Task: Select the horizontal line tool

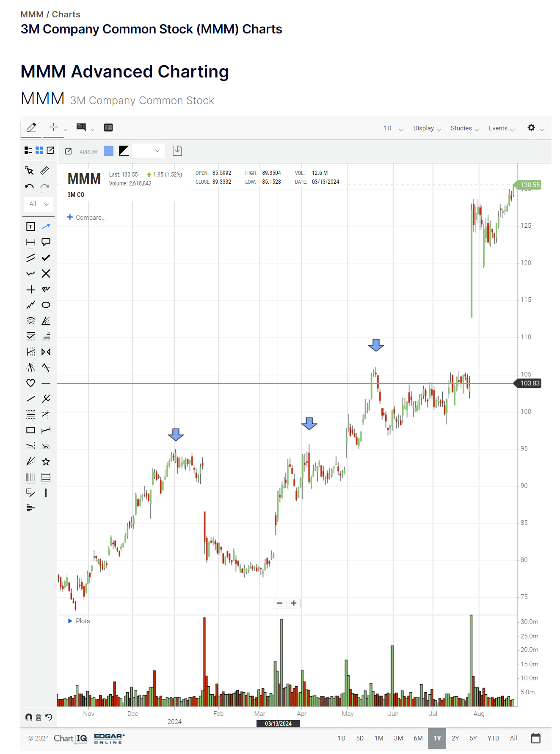Action: pyautogui.click(x=46, y=383)
